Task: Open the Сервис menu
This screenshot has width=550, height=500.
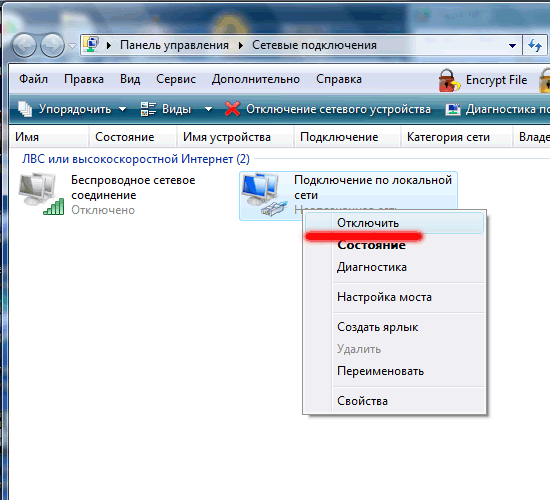Action: (176, 79)
